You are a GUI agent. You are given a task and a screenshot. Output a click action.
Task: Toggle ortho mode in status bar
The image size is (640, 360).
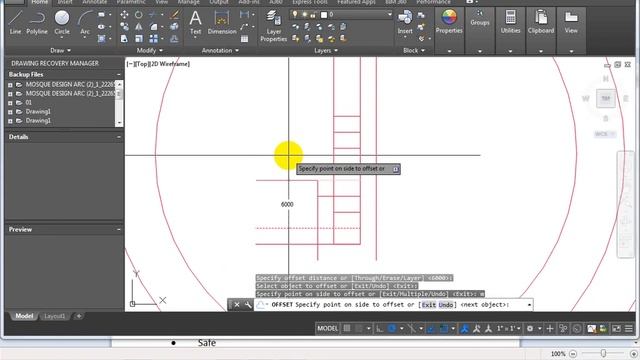[380, 328]
